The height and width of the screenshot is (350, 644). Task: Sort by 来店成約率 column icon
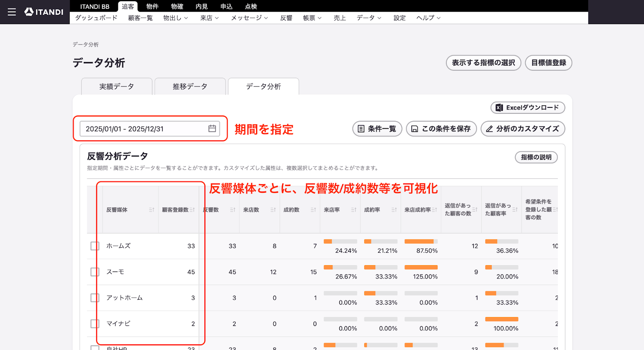[x=434, y=210]
